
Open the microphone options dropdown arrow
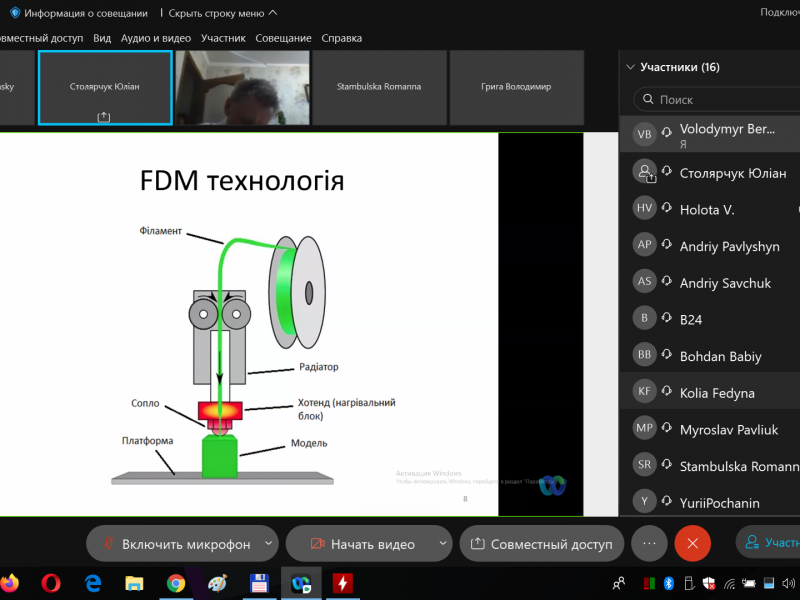point(267,544)
